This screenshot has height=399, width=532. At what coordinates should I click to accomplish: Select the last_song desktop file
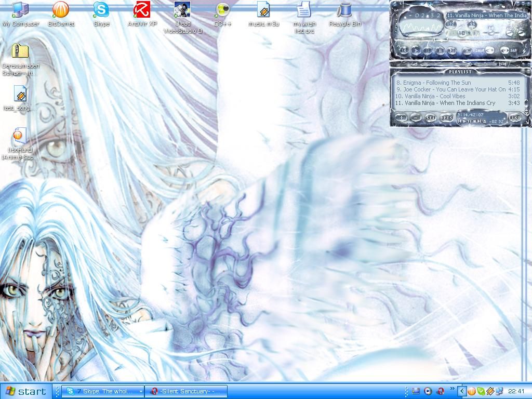(x=20, y=98)
